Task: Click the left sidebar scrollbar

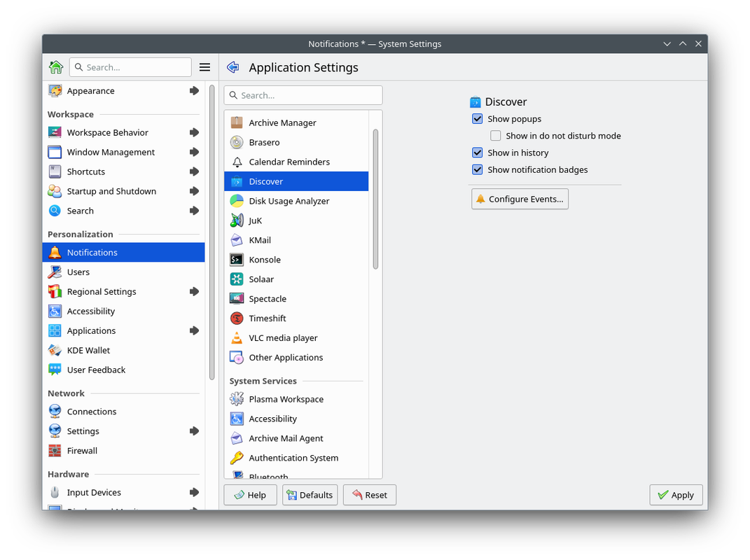Action: [212, 232]
